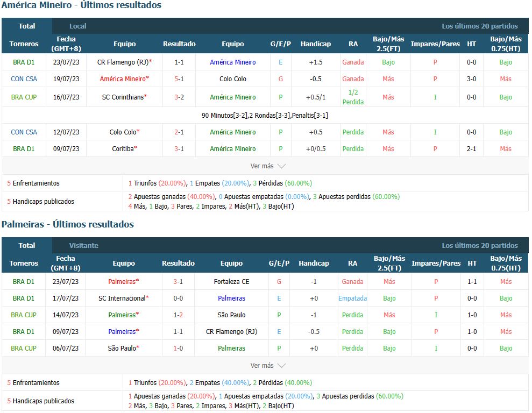Viewport: 532px width, 413px height.
Task: Click the +1.5 handicap value
Action: [x=316, y=62]
